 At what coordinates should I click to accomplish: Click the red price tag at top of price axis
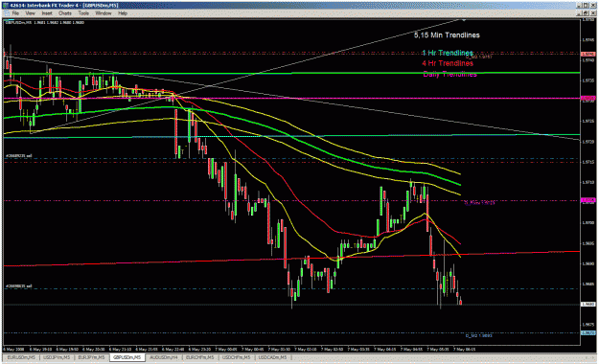pyautogui.click(x=587, y=55)
